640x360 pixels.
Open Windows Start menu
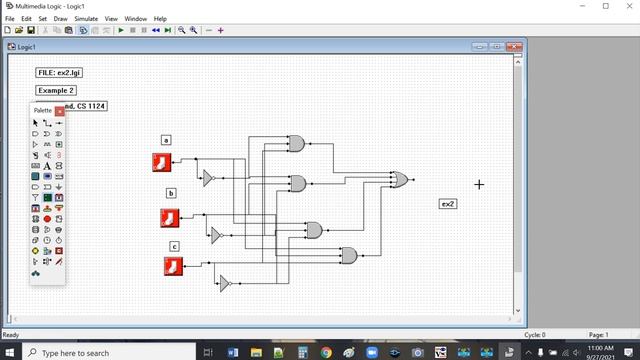click(x=10, y=352)
